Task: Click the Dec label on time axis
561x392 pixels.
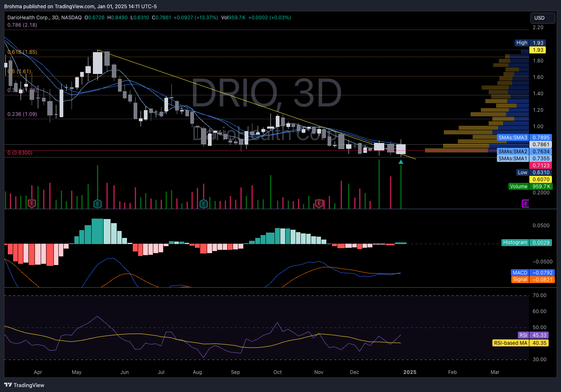Action: [x=354, y=372]
